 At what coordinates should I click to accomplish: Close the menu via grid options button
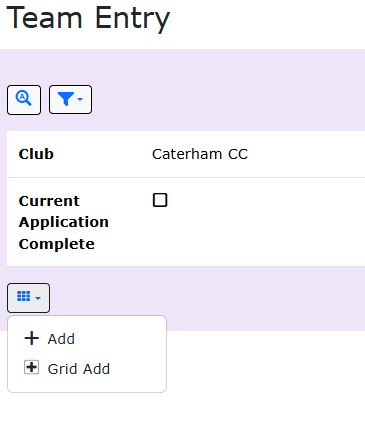tap(28, 298)
